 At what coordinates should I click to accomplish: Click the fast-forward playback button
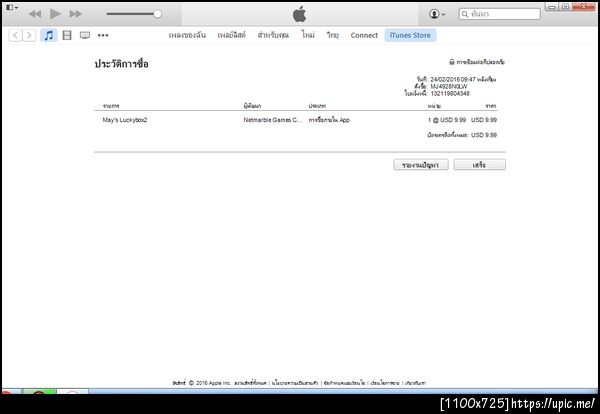point(76,14)
